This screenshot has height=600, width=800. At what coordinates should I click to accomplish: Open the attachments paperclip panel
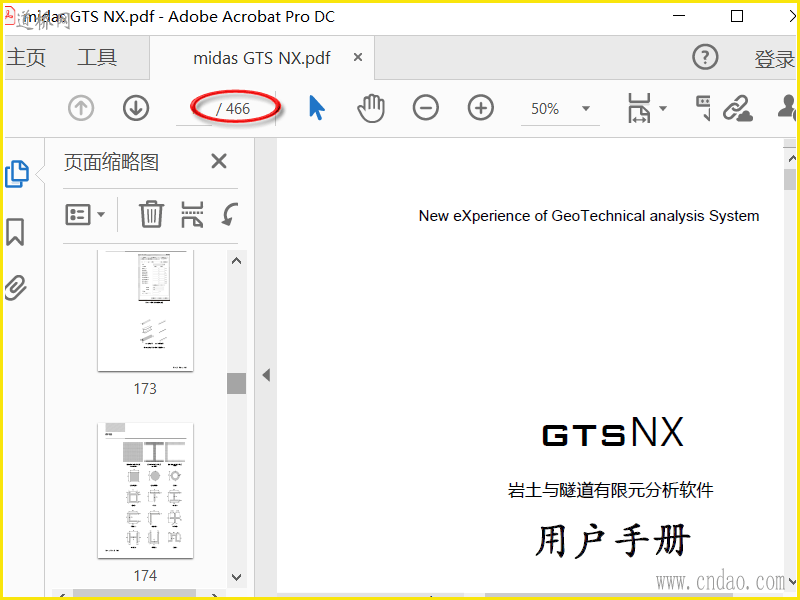[x=15, y=288]
